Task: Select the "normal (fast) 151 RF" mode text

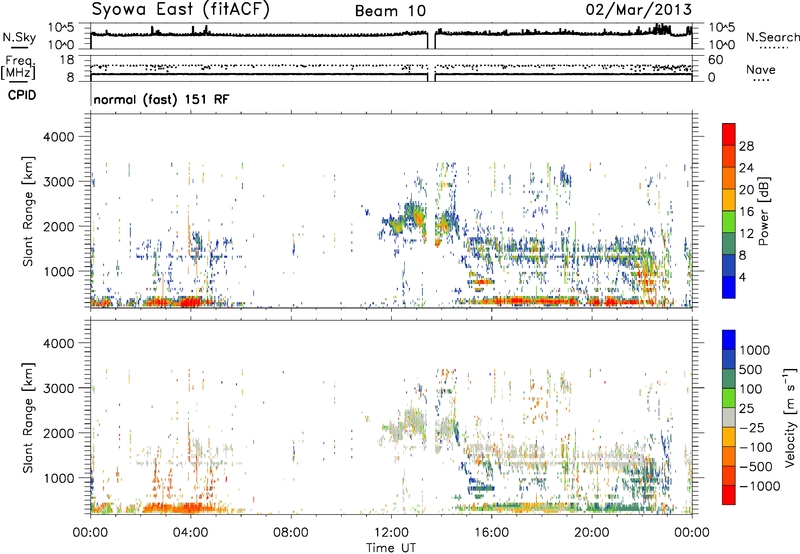Action: tap(161, 99)
